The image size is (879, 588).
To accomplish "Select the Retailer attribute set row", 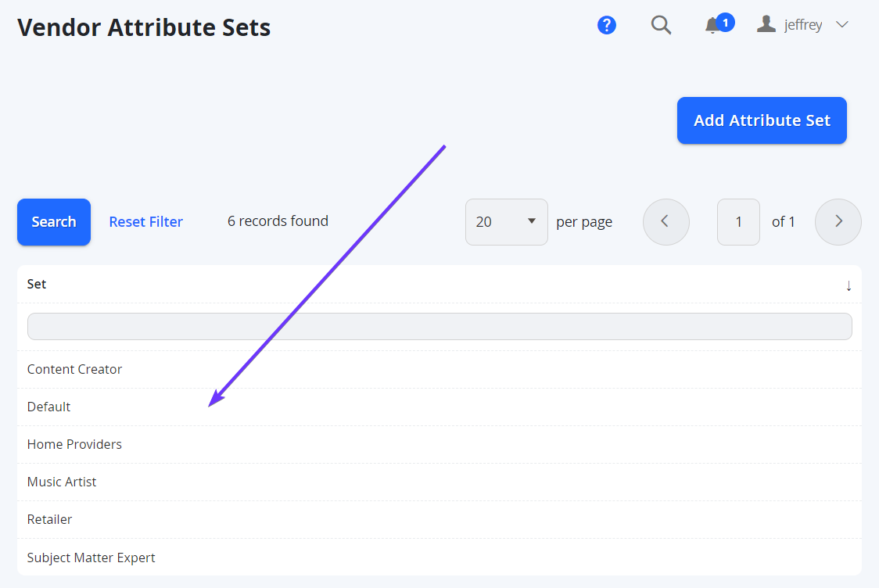I will coord(439,520).
